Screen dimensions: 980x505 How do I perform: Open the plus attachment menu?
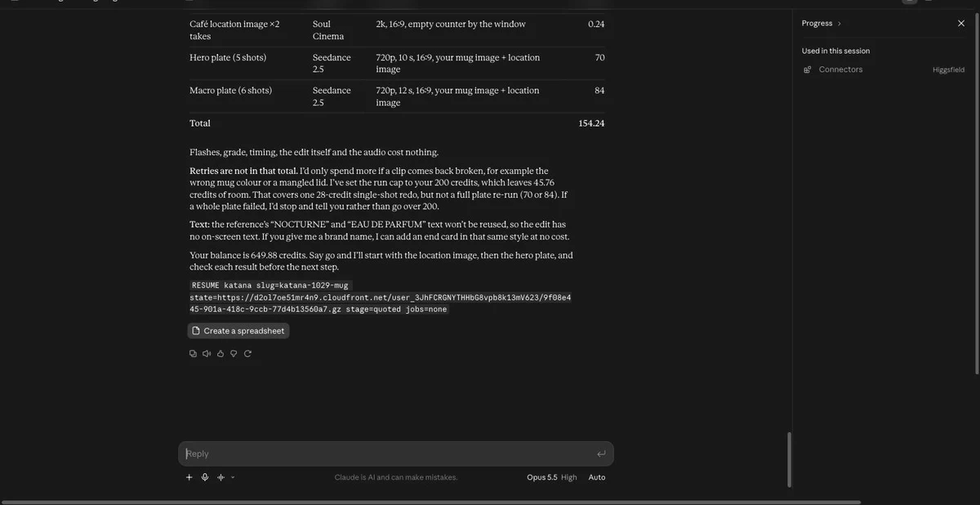(x=189, y=477)
